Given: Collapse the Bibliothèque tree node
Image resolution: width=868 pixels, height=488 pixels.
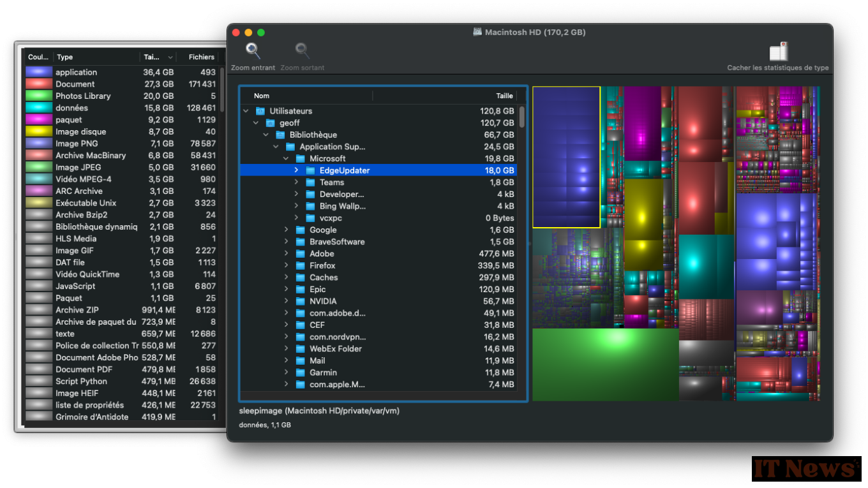Looking at the screenshot, I should (x=266, y=135).
